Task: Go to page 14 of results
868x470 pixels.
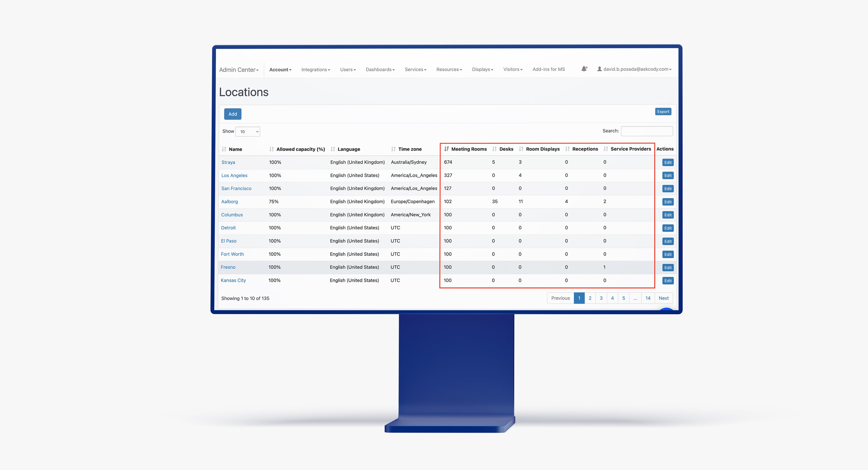Action: [648, 298]
